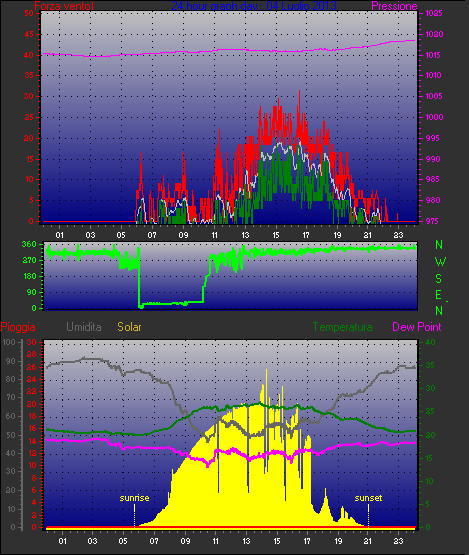Click the Forza vento axis title

coord(64,6)
